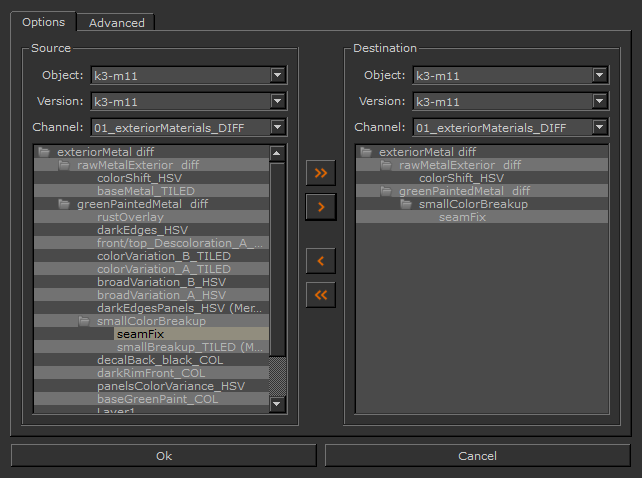The width and height of the screenshot is (642, 478).
Task: Collapse the Source greenPaintedMetal_diff folder
Action: click(x=64, y=204)
